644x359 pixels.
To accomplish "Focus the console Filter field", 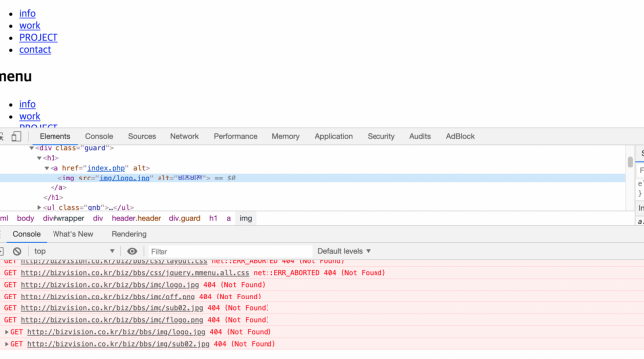I will tap(230, 251).
